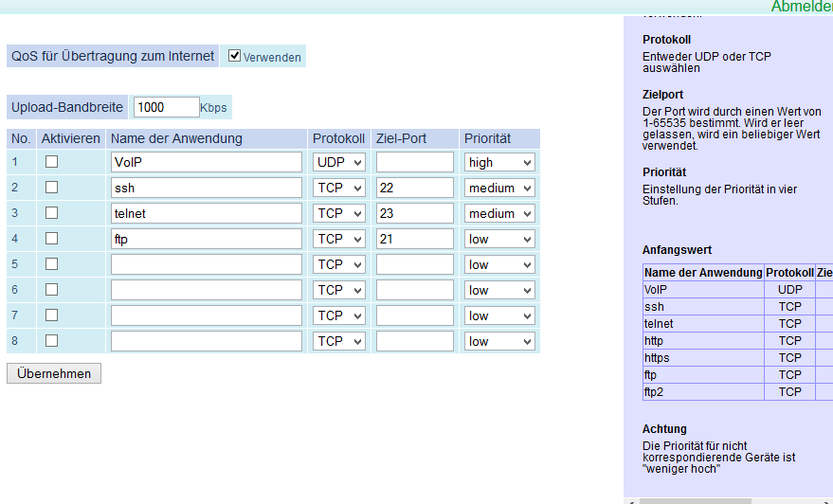Viewport: 833px width, 504px height.
Task: Click the Upload-Bandbreite field containing 1000
Action: click(166, 107)
